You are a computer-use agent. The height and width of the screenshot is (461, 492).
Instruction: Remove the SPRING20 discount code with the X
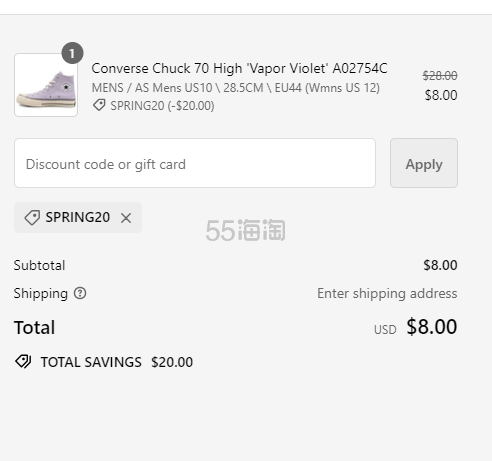point(126,218)
